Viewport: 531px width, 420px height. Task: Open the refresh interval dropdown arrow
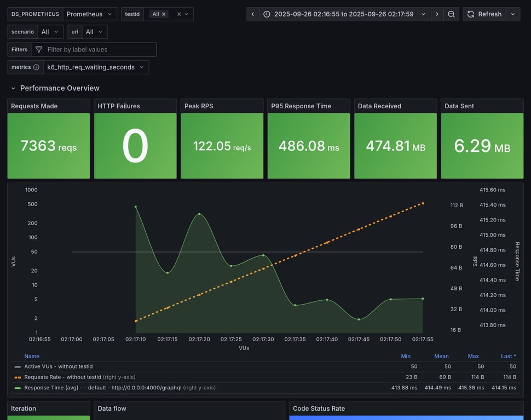513,14
